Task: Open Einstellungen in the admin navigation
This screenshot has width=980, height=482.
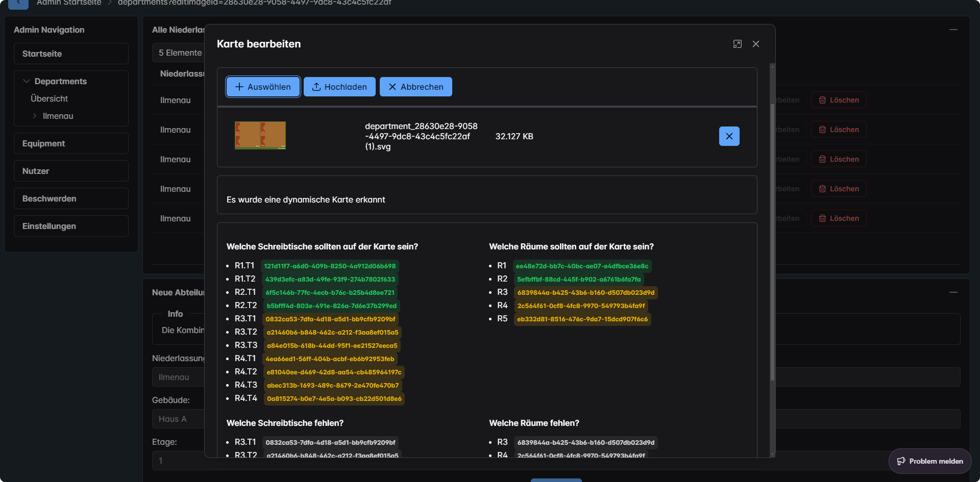Action: click(71, 226)
